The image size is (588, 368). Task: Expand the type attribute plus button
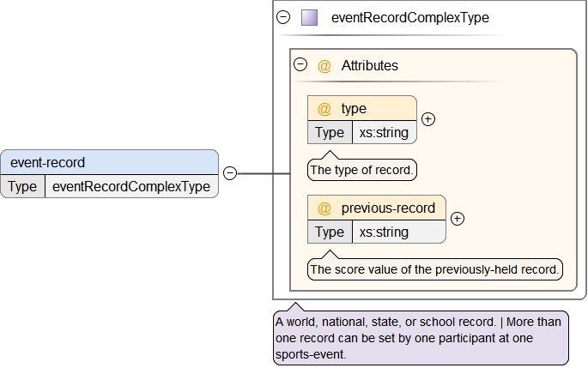point(428,119)
